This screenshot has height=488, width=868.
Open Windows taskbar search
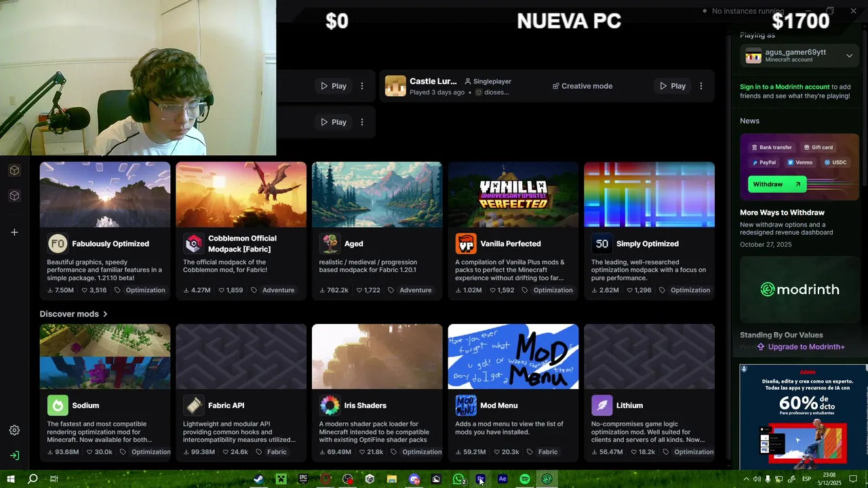32,479
